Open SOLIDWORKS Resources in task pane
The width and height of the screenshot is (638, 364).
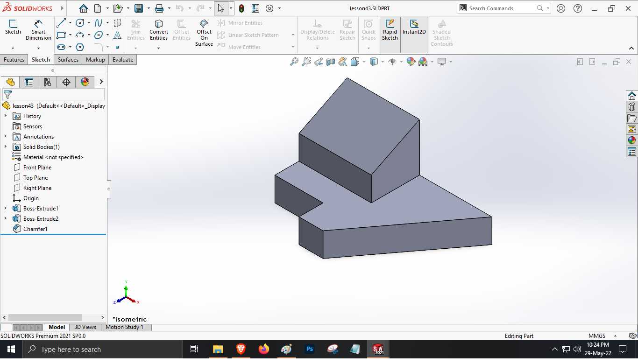tap(632, 96)
